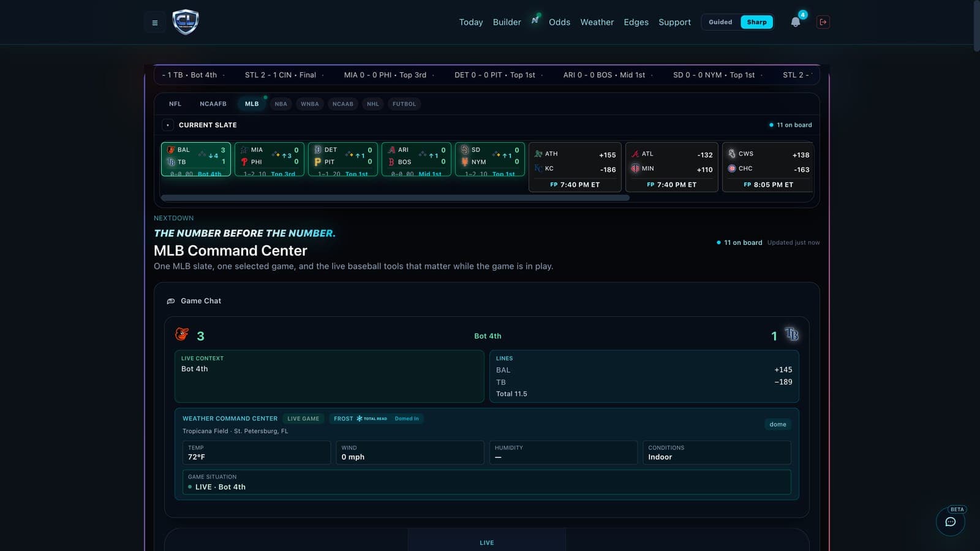Image resolution: width=980 pixels, height=551 pixels.
Task: Click the Padres logo in SD card
Action: pyautogui.click(x=465, y=150)
